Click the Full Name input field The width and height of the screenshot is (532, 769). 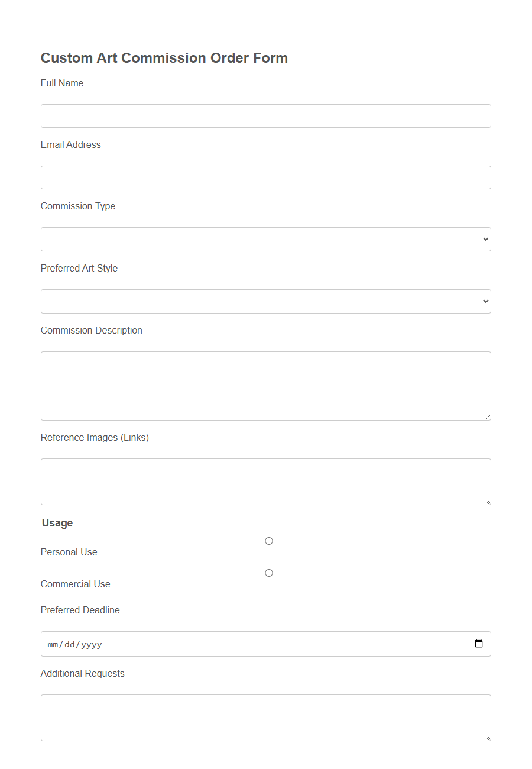[265, 116]
